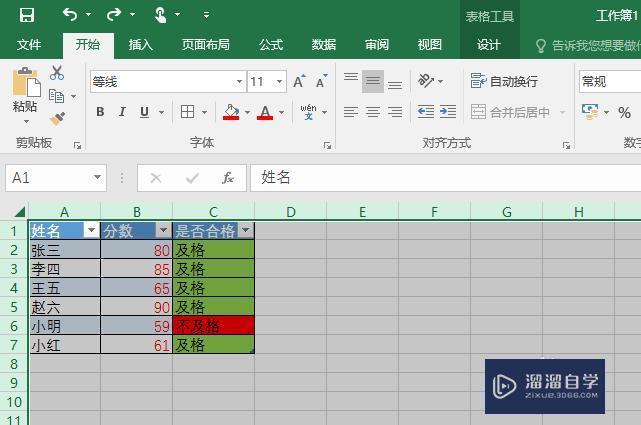Switch to the 插入 Insert tab

coord(141,45)
